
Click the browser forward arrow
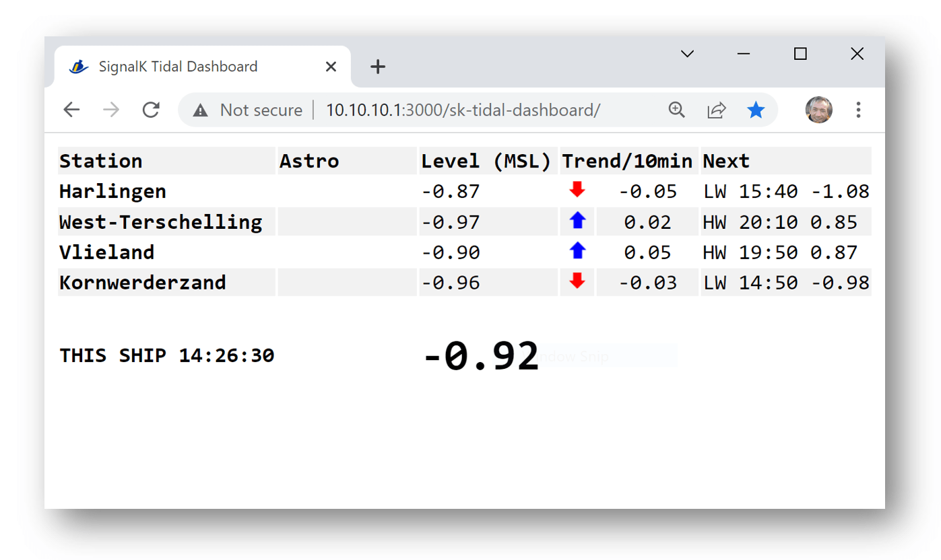pyautogui.click(x=111, y=110)
